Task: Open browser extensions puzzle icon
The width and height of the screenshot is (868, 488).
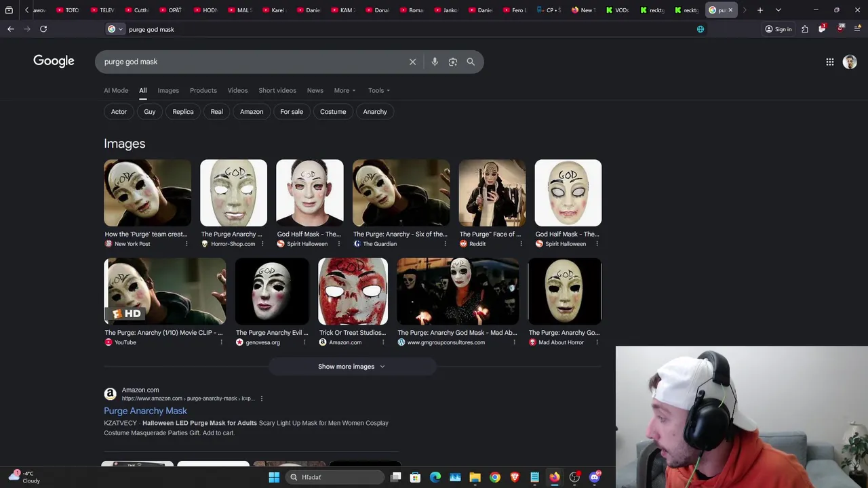Action: (x=805, y=29)
